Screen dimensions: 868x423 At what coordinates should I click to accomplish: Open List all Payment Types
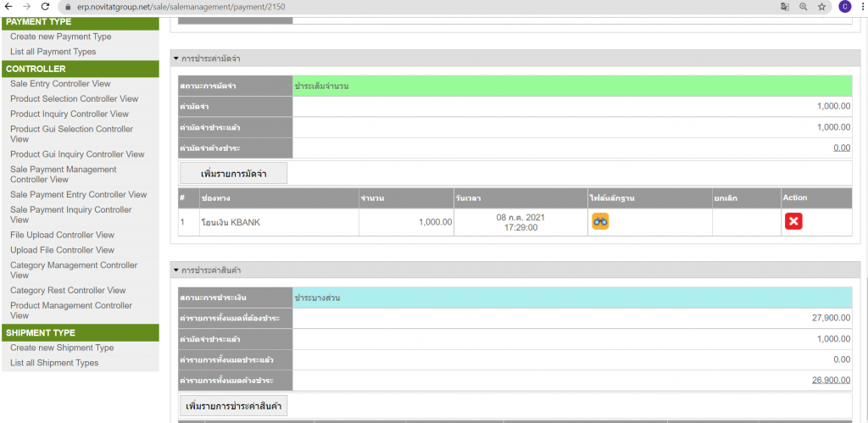53,52
